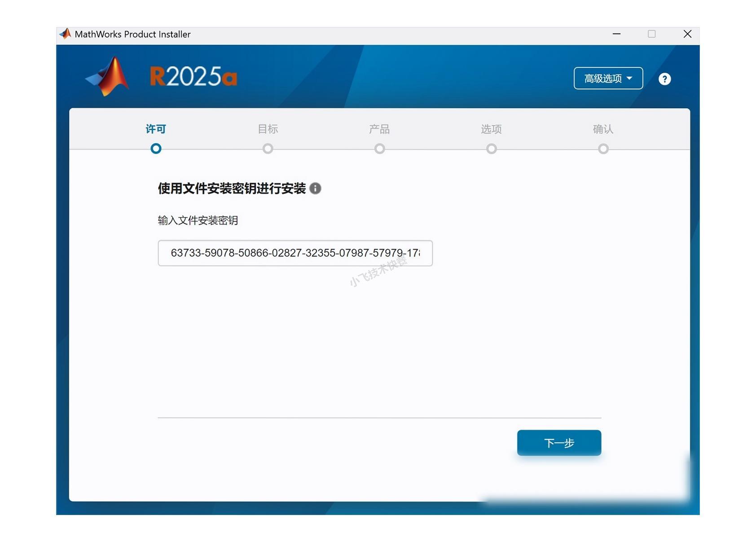Click the 许可 step circle marker
The image size is (756, 542).
[x=156, y=149]
